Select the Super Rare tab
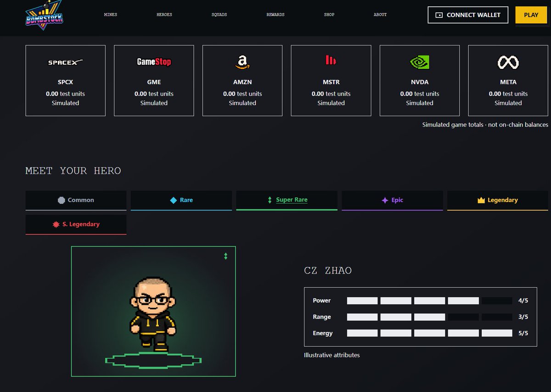The height and width of the screenshot is (392, 551). [x=287, y=201]
